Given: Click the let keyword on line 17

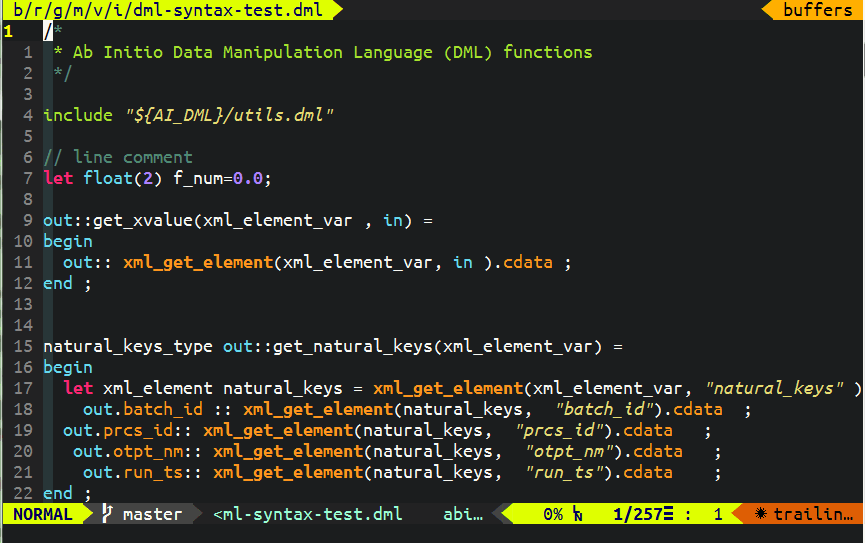Looking at the screenshot, I should (78, 388).
